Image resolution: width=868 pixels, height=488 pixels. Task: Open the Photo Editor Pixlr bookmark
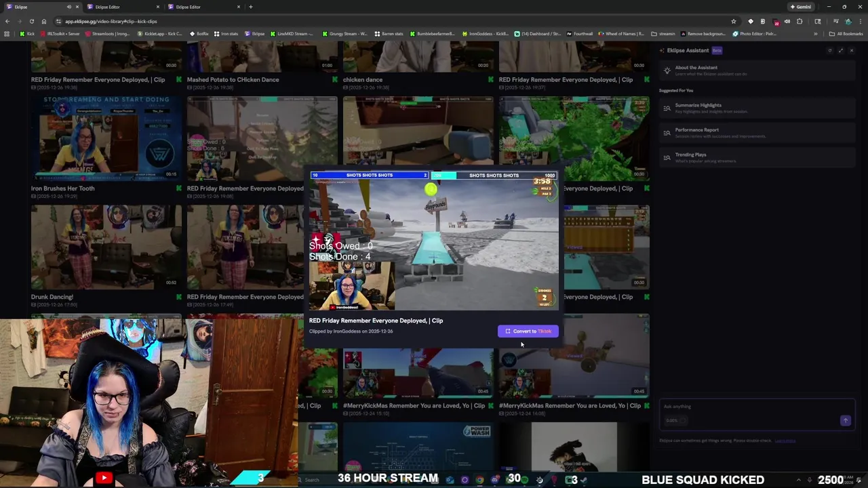click(755, 34)
